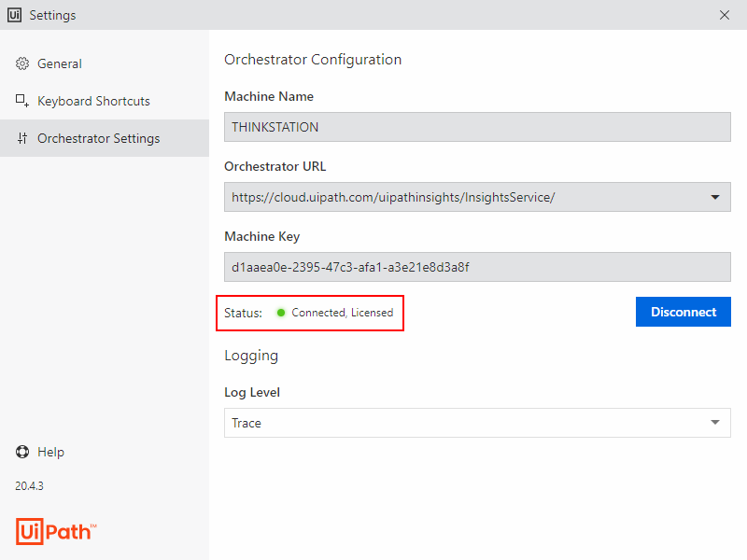Click the Settings window title text
Image resolution: width=747 pixels, height=560 pixels.
tap(52, 15)
